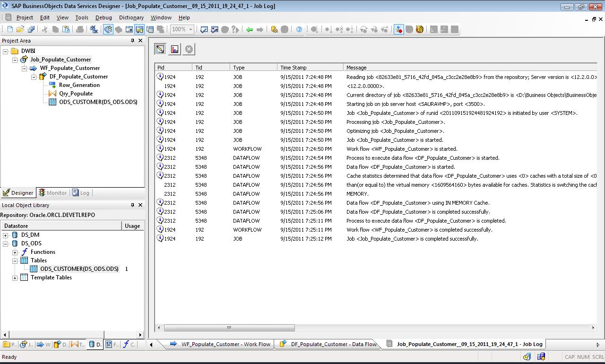This screenshot has width=605, height=364.
Task: Collapse the Tables node
Action: 15,260
